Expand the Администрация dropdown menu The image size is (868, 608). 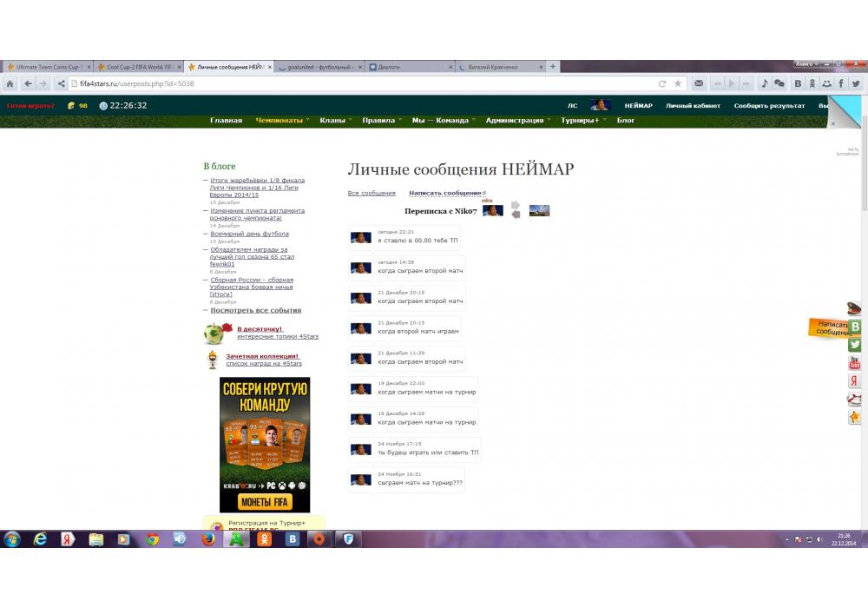(516, 121)
